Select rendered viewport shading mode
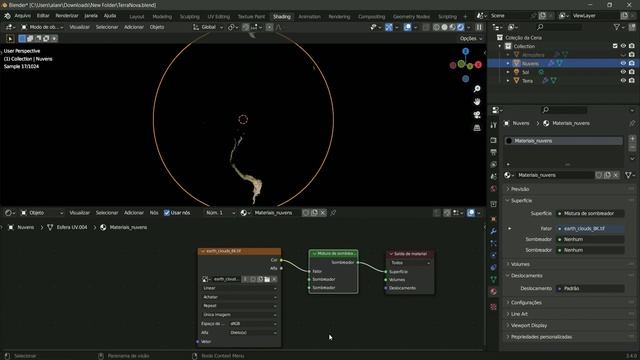640x360 pixels. [x=461, y=27]
